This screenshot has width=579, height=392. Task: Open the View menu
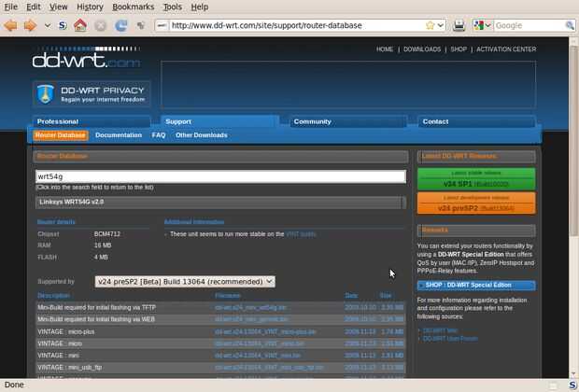pyautogui.click(x=58, y=7)
